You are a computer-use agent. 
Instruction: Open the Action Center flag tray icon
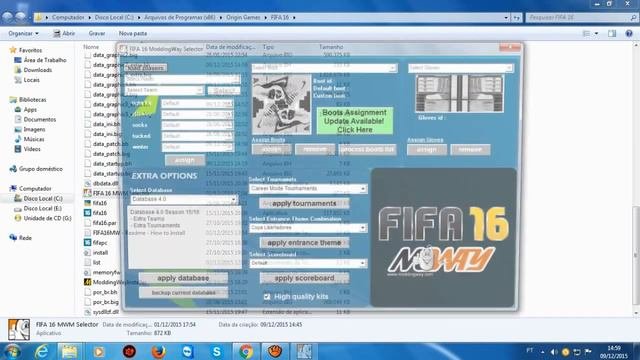588,351
